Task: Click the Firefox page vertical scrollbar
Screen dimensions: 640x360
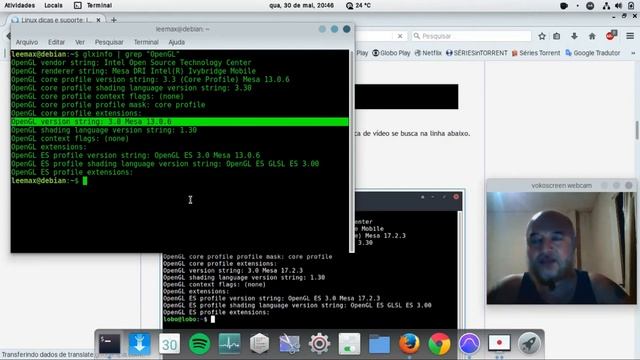Action: pos(637,131)
